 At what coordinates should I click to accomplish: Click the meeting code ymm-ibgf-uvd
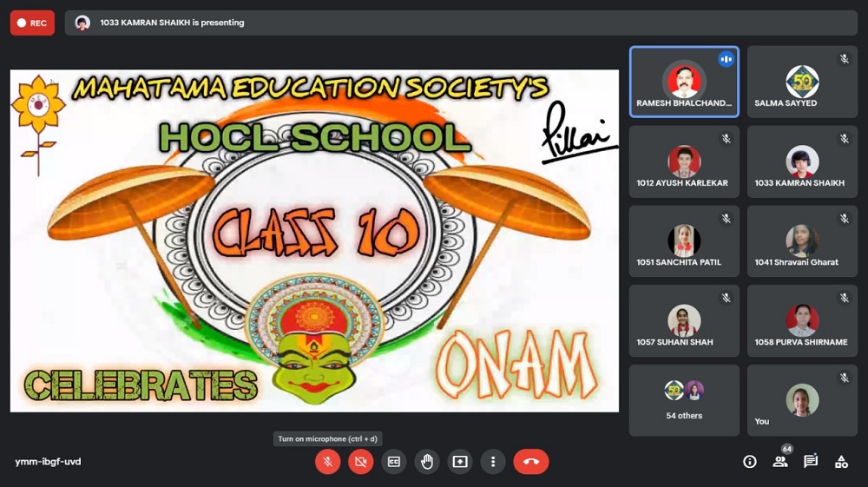coord(48,462)
